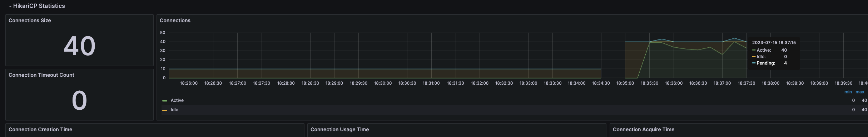Open the Connection Timeout Count panel title
868x137 pixels.
point(41,75)
